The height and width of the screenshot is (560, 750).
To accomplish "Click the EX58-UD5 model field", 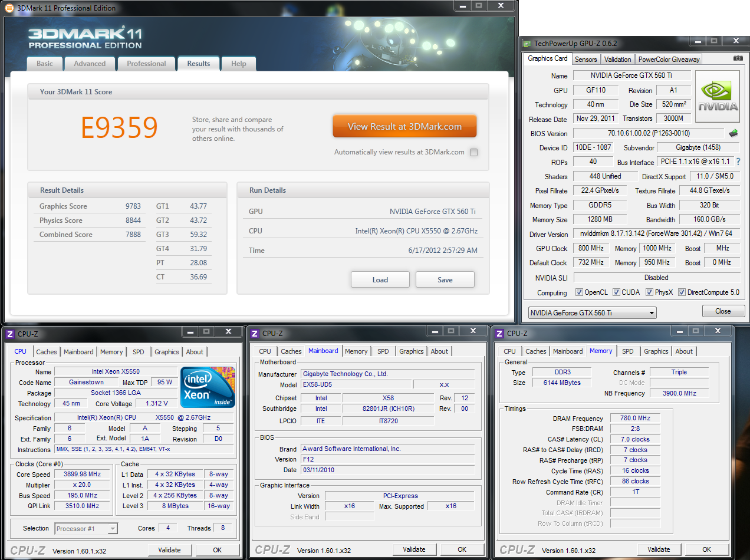I will [356, 384].
